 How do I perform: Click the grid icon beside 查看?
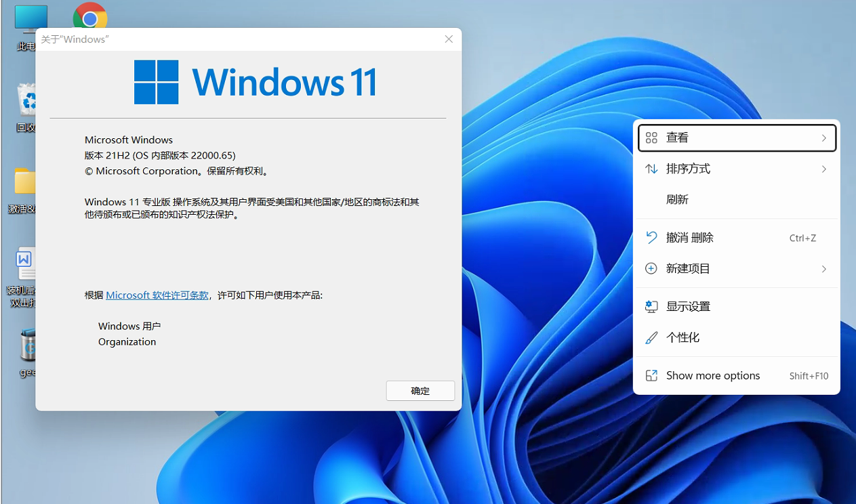(651, 138)
